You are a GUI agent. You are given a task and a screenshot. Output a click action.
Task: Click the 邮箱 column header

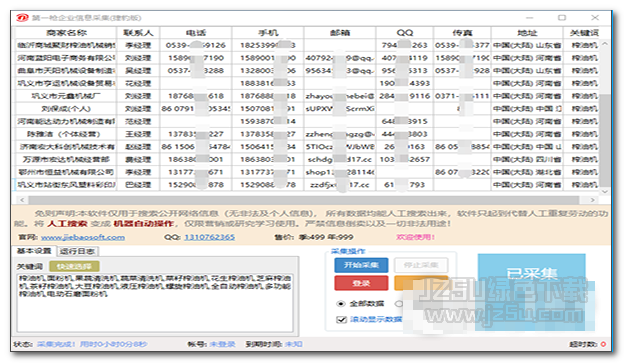340,33
